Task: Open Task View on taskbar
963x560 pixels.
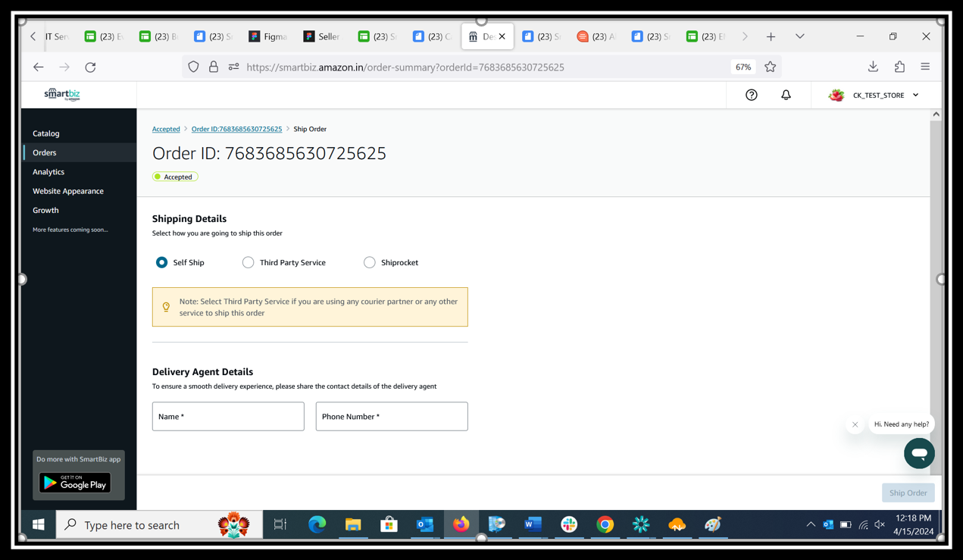Action: pos(280,524)
